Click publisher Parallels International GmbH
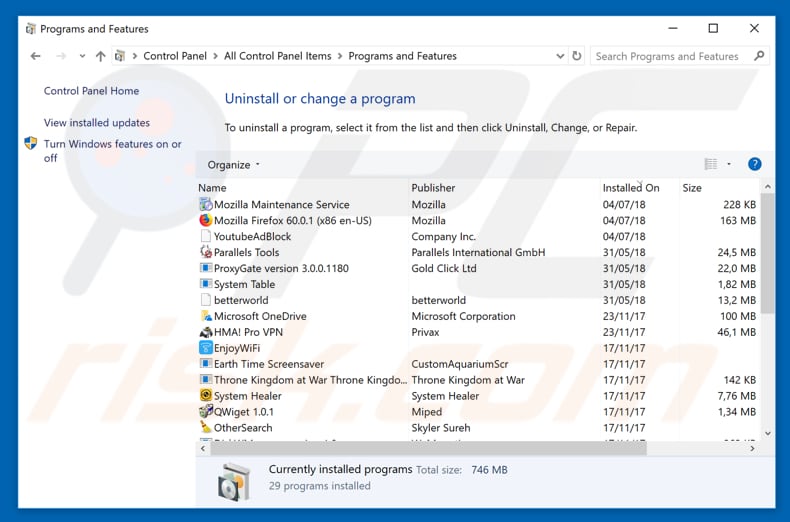Screen dimensions: 790x522 478,252
